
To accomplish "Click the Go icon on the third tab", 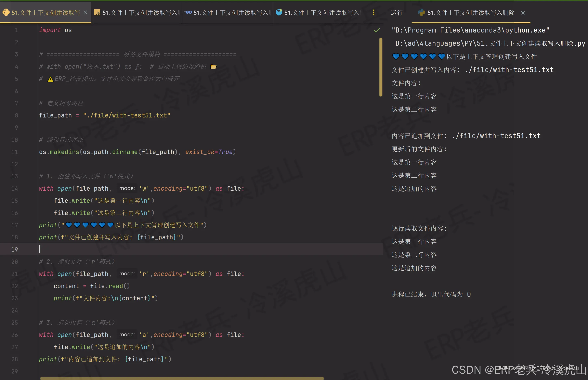I will pyautogui.click(x=188, y=12).
